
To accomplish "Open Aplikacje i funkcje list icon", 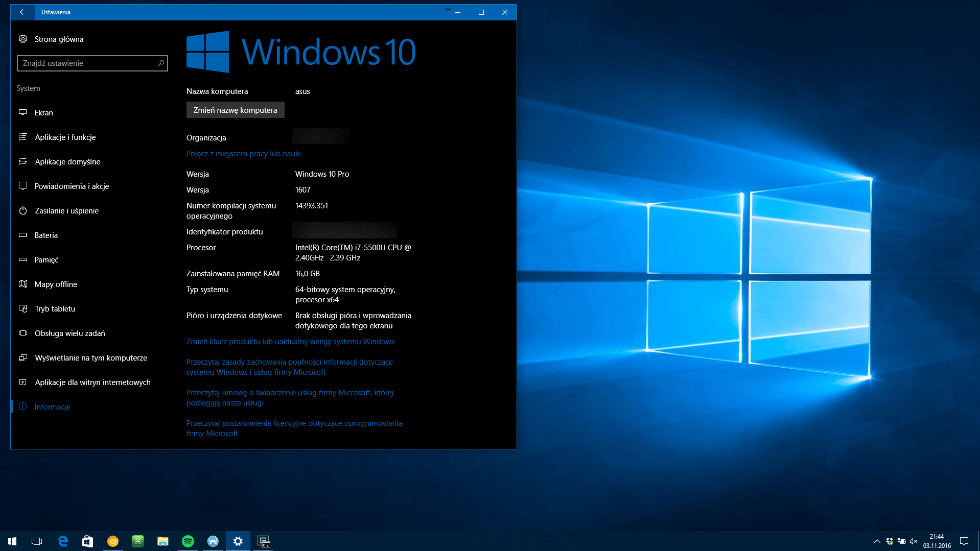I will point(23,137).
